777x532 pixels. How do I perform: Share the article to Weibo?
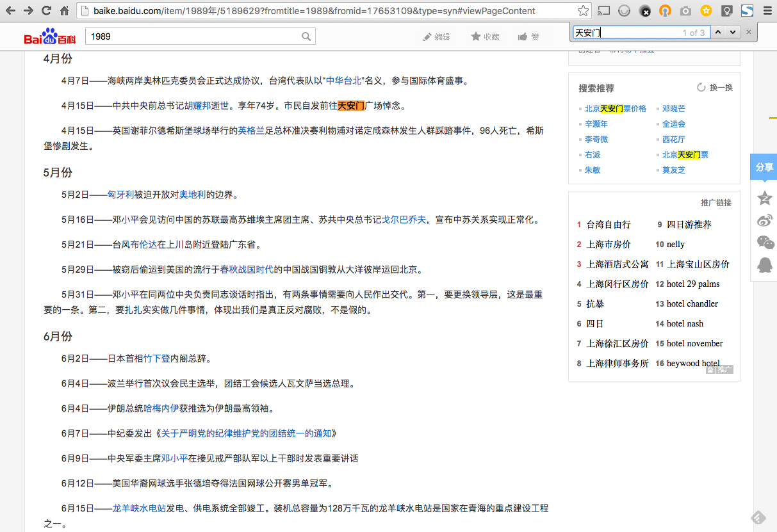(764, 220)
